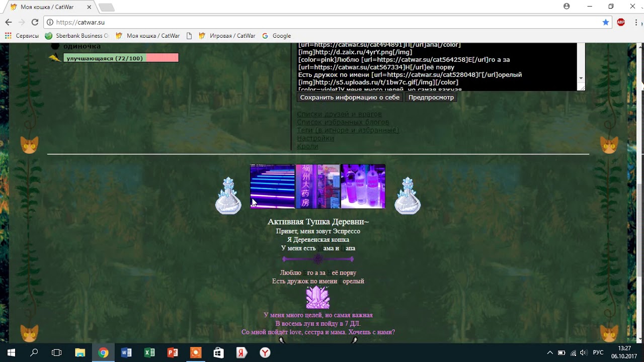Open Списки друзей и врагов link
Viewport: 644px width, 362px height.
[339, 114]
